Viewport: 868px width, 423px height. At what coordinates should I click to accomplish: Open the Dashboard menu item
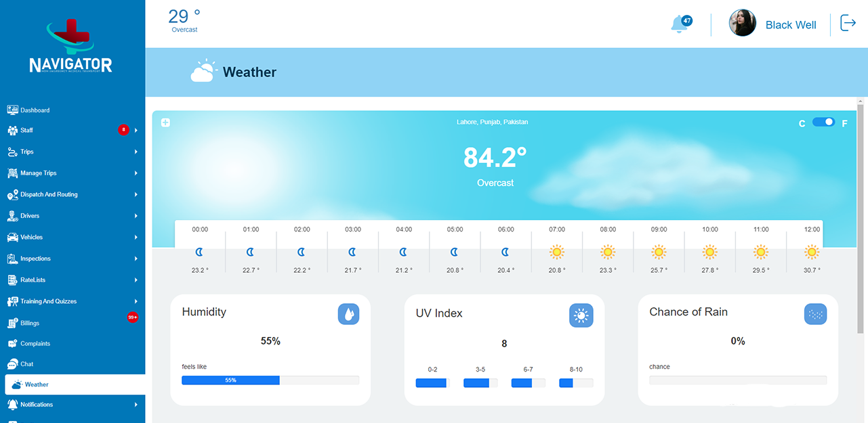35,110
